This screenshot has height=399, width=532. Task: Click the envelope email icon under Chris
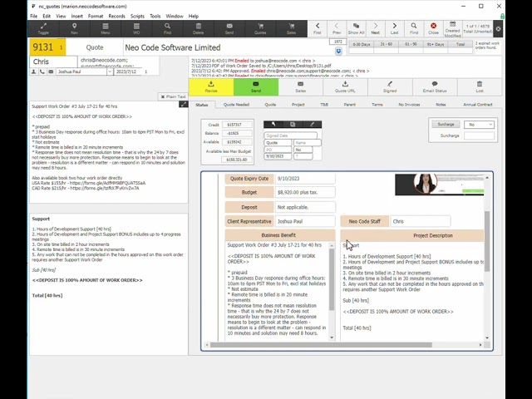pos(51,71)
